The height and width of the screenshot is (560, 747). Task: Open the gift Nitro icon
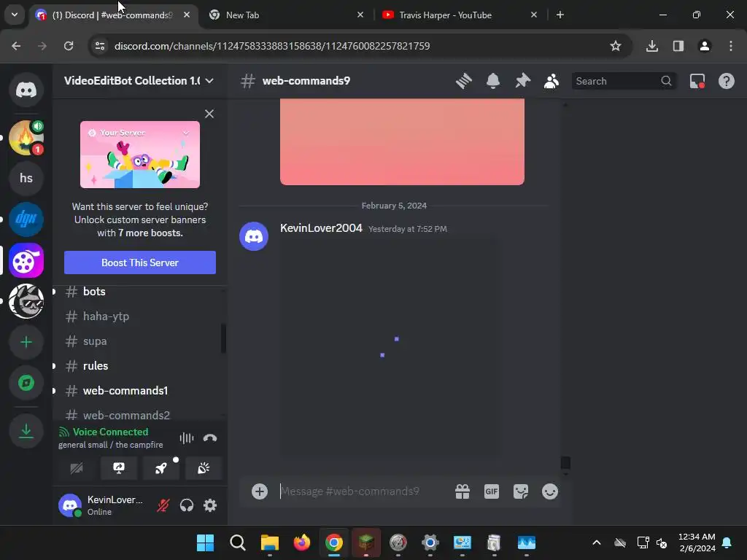pyautogui.click(x=462, y=491)
